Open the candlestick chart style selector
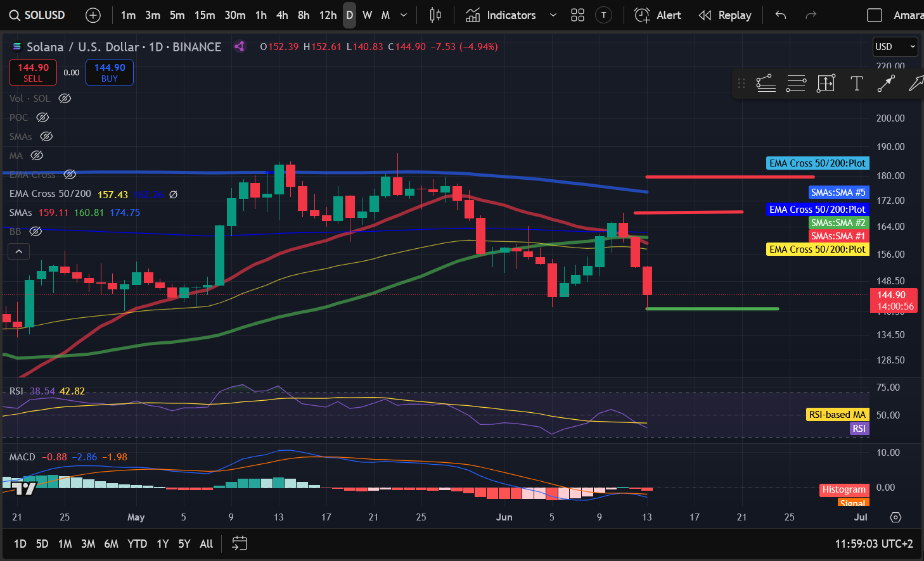The height and width of the screenshot is (561, 924). (435, 15)
